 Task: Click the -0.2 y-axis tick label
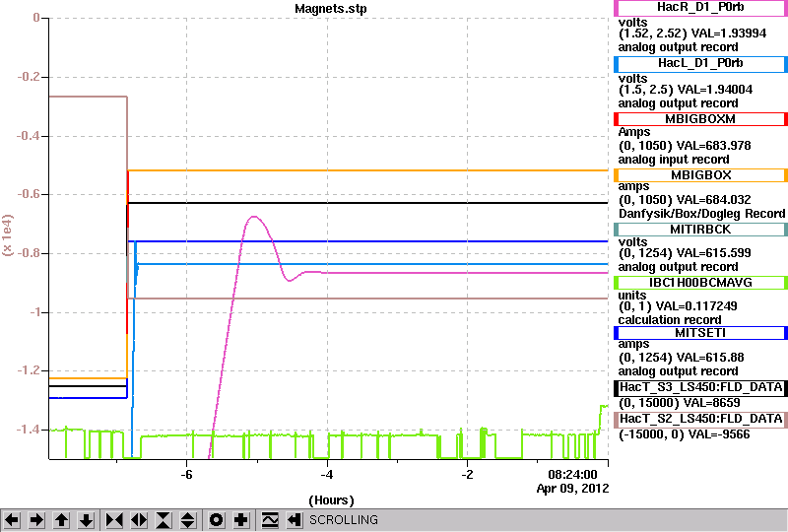29,77
